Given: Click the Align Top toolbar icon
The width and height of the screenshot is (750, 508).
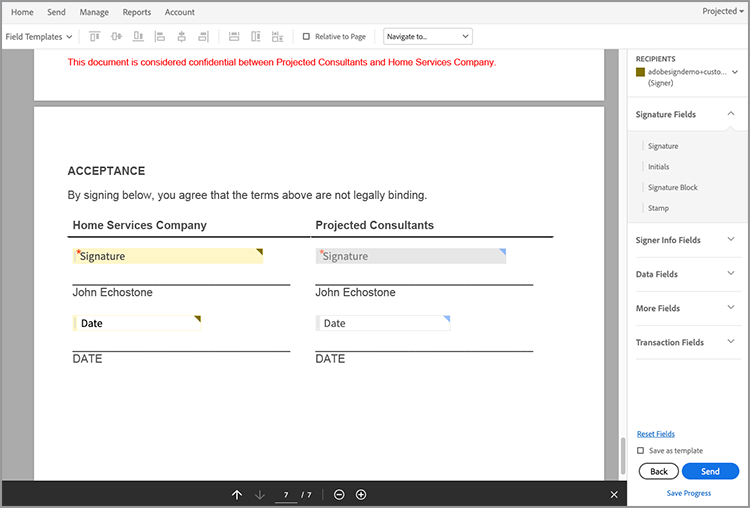Looking at the screenshot, I should [95, 36].
